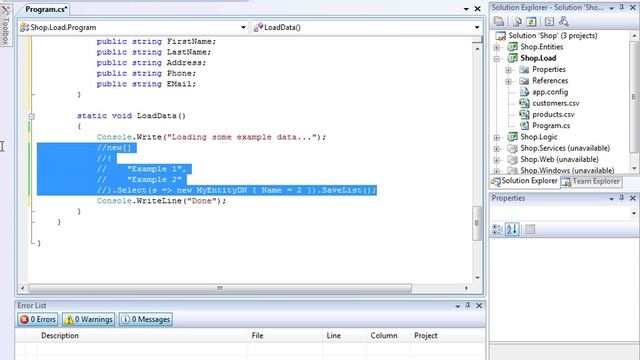640x360 pixels.
Task: Click the Properties icon in Solution Explorer toolbar
Action: pos(499,21)
